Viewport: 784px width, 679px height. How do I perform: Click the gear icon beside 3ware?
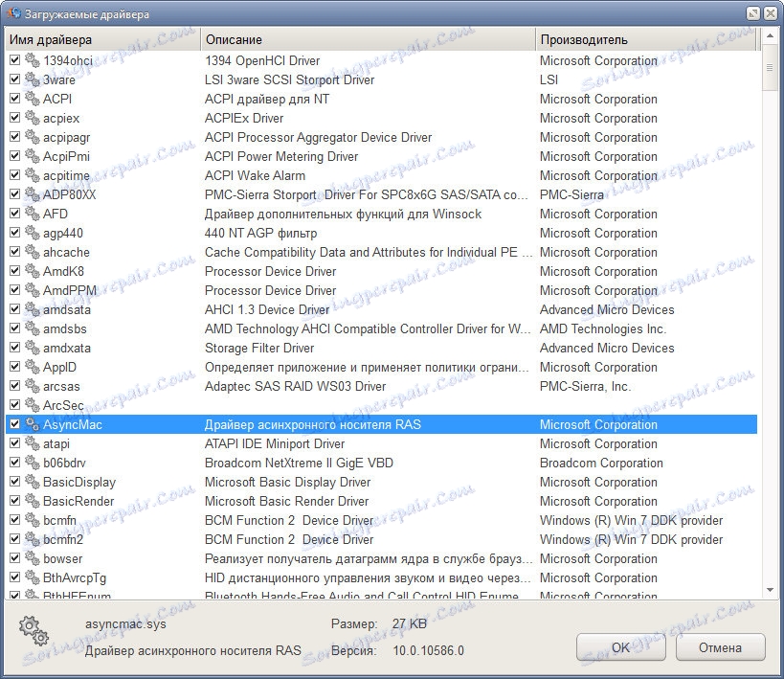point(33,79)
